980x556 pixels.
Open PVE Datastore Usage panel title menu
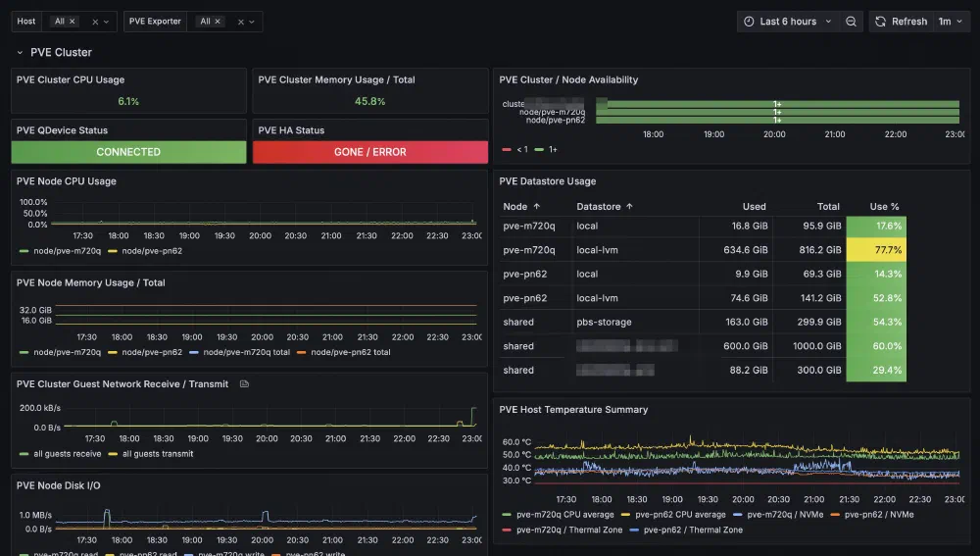coord(548,181)
